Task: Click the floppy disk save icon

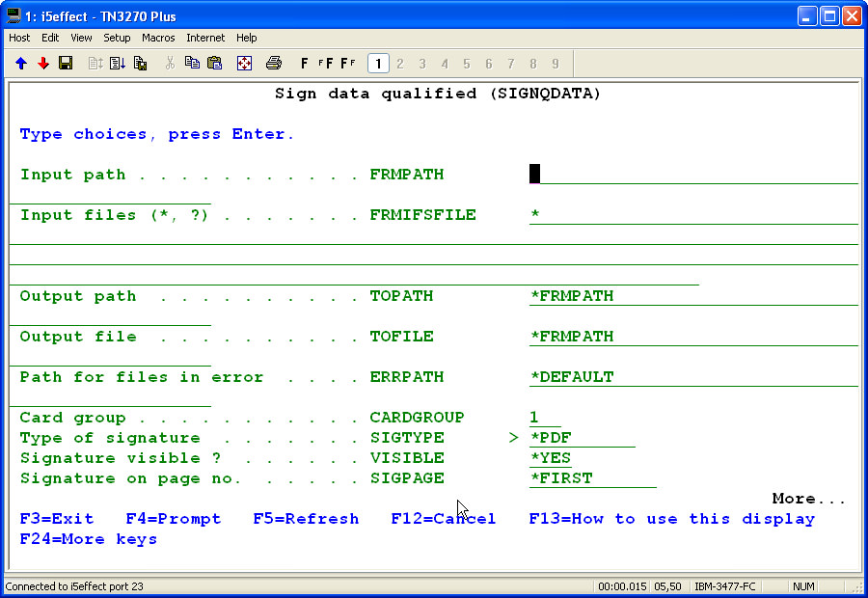Action: point(66,64)
